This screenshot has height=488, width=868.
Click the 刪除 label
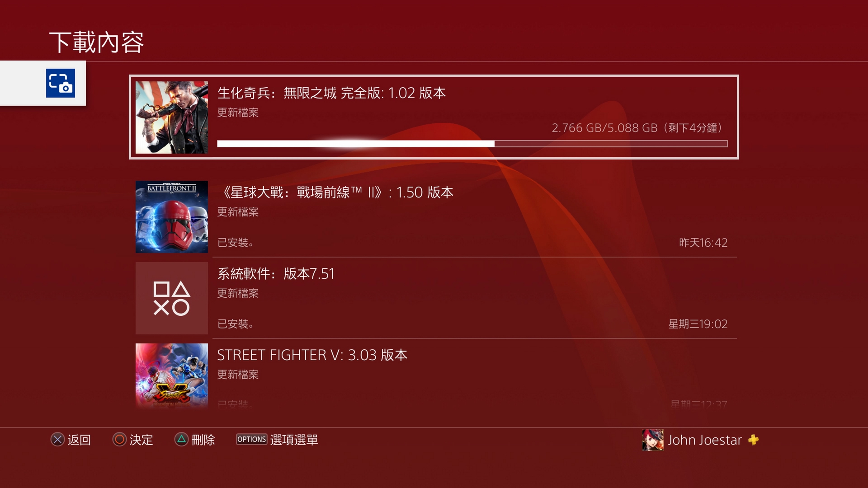pos(203,440)
